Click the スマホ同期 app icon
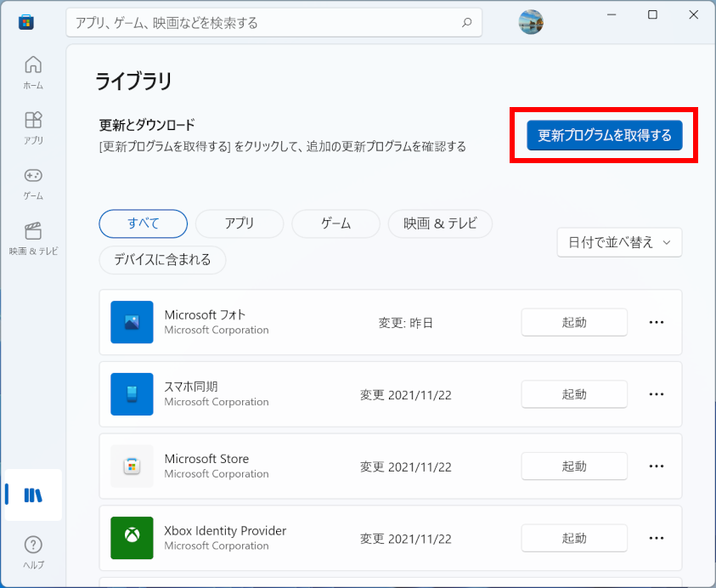716x588 pixels. click(x=132, y=393)
